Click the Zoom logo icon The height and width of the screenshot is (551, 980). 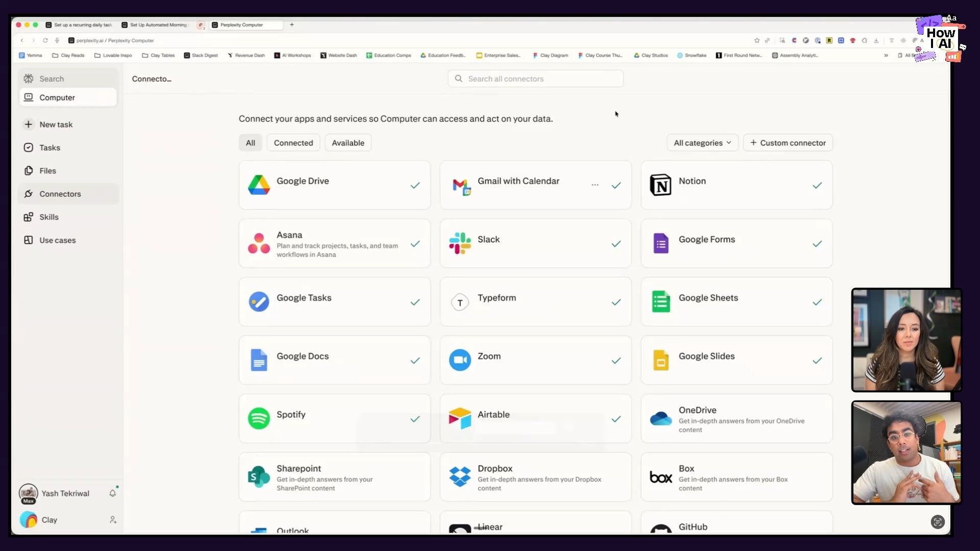pyautogui.click(x=460, y=360)
